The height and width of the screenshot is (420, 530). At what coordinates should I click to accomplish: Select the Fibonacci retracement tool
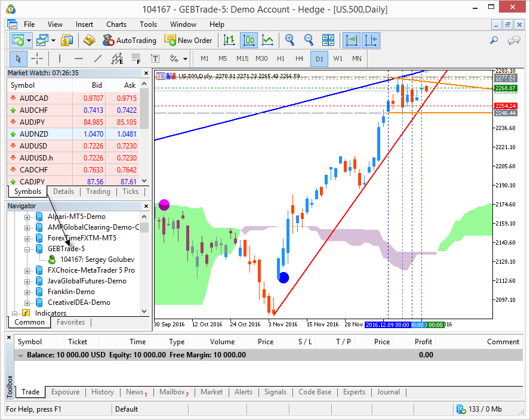pos(136,59)
